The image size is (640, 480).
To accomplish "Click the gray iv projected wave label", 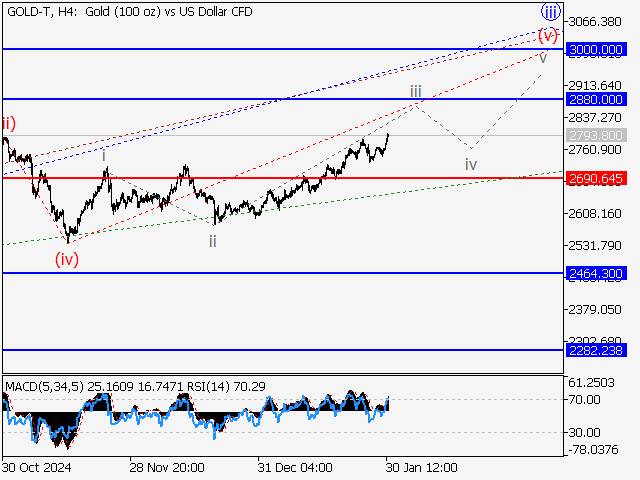I will coord(471,163).
